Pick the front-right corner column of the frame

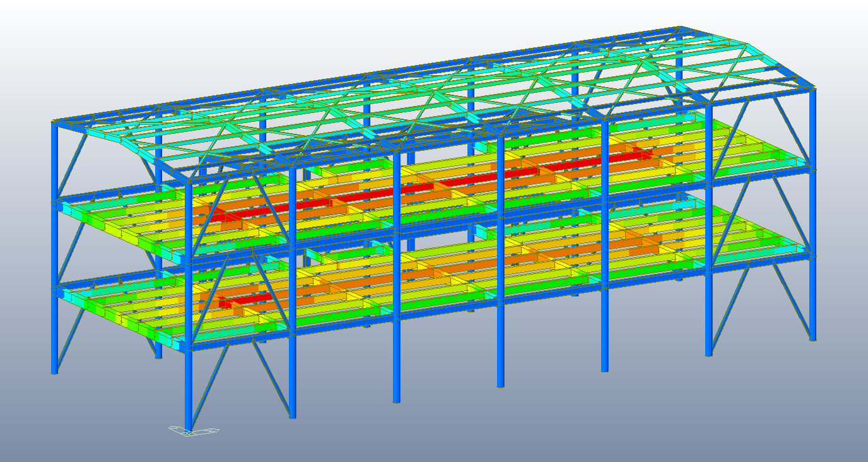[x=709, y=316]
